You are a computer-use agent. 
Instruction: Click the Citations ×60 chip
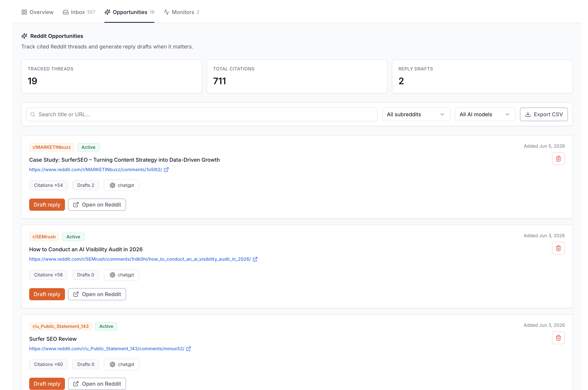tap(48, 364)
